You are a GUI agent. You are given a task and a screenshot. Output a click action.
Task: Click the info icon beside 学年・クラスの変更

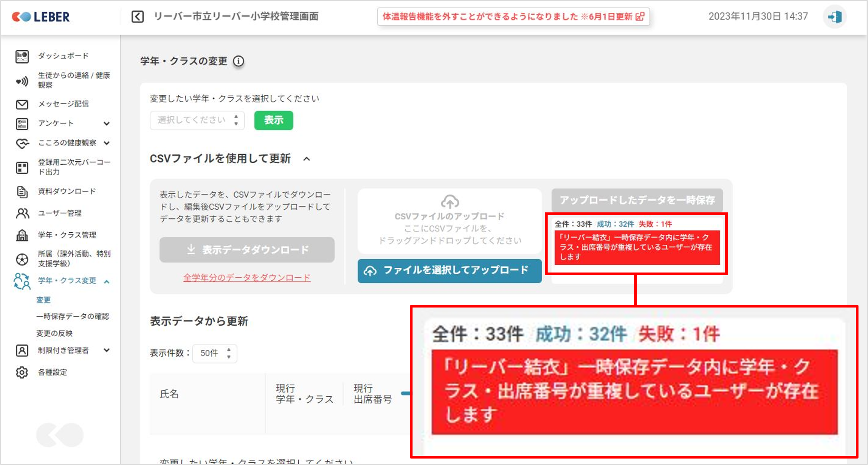[x=239, y=61]
